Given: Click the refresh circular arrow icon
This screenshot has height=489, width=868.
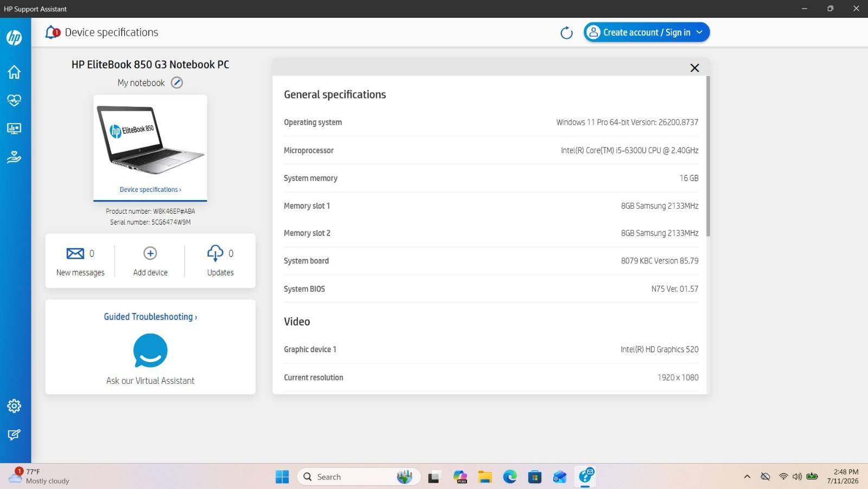Looking at the screenshot, I should click(566, 33).
